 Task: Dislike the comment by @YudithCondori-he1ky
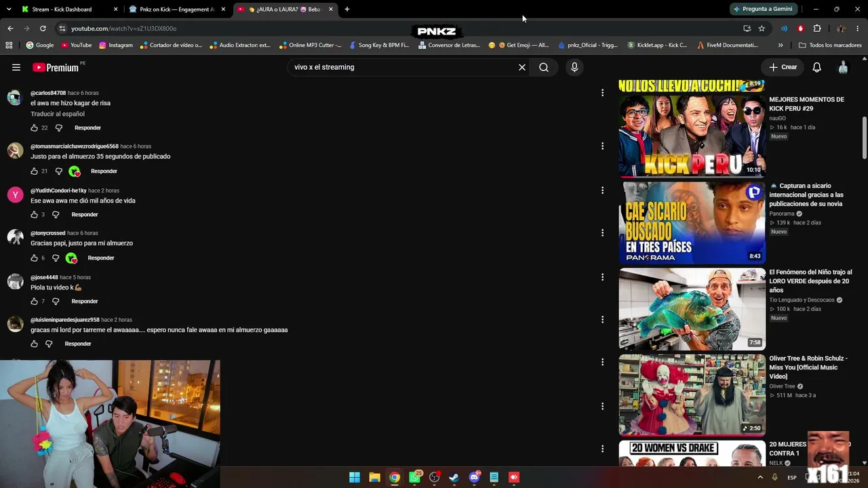56,214
